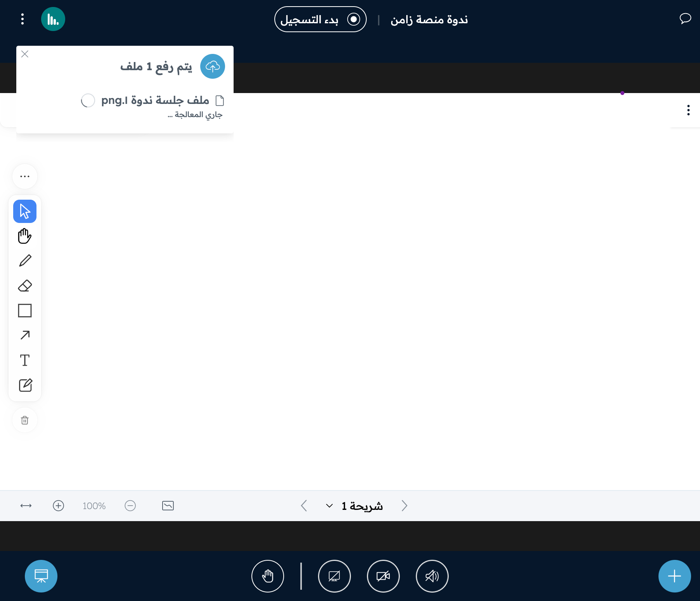Select the pointer selection tool
The image size is (700, 601).
coord(25,211)
